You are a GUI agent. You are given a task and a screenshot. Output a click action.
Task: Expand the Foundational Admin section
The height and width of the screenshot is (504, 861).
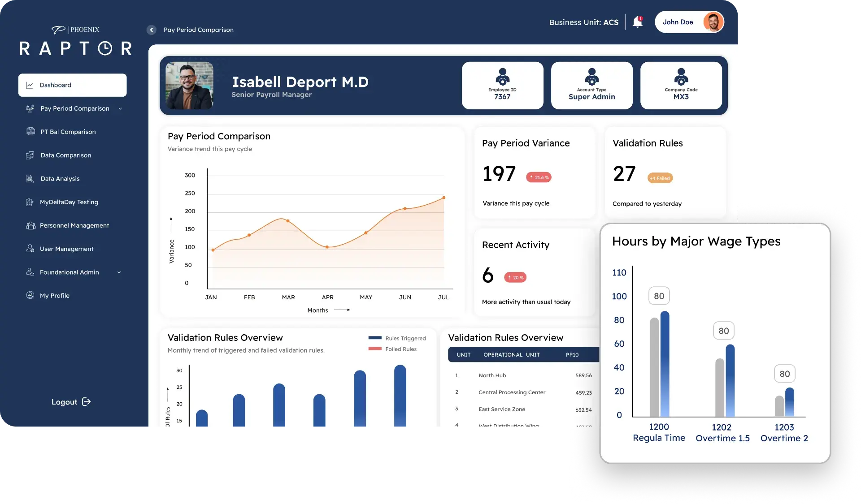pyautogui.click(x=119, y=272)
